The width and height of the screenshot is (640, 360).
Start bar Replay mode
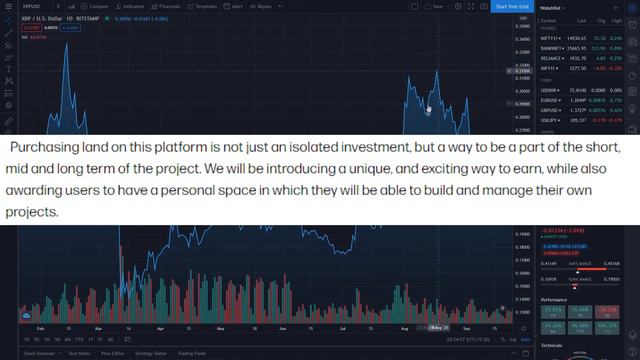[x=261, y=7]
